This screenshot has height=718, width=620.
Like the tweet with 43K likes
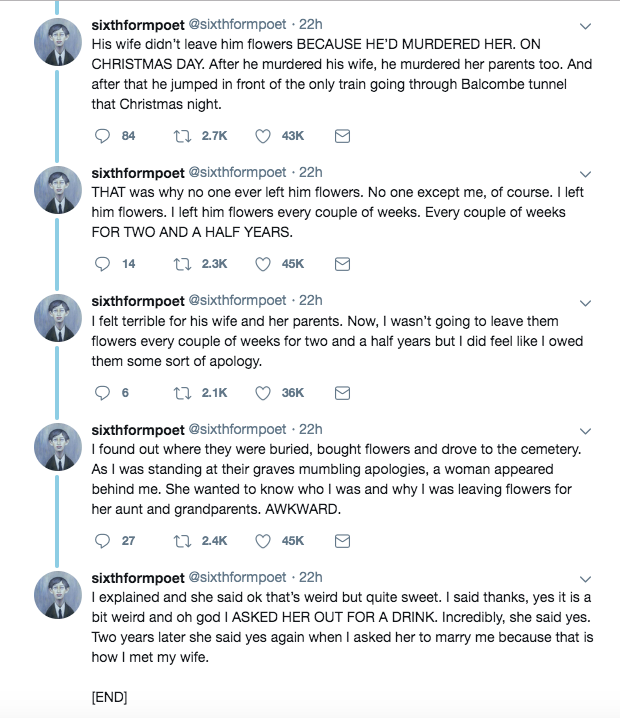click(x=263, y=136)
